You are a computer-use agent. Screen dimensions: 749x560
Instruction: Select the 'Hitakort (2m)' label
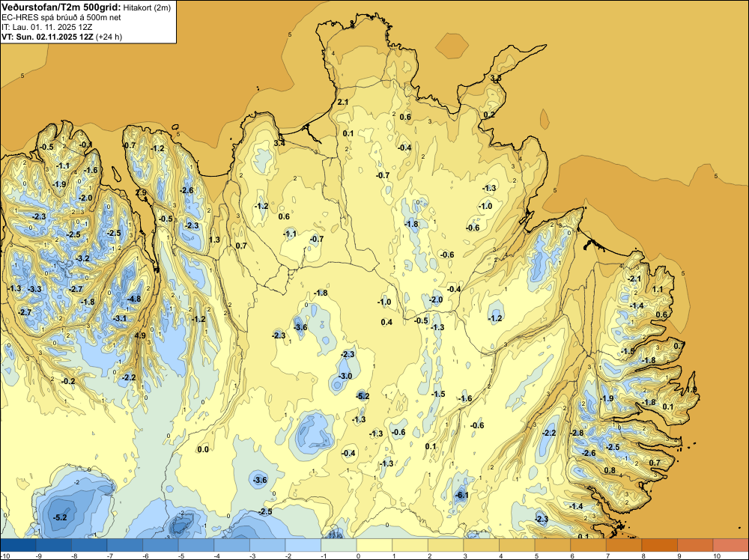click(147, 7)
